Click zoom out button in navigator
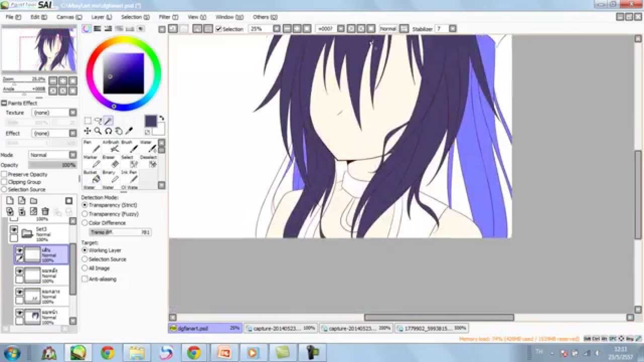The image size is (644, 362). tap(53, 81)
